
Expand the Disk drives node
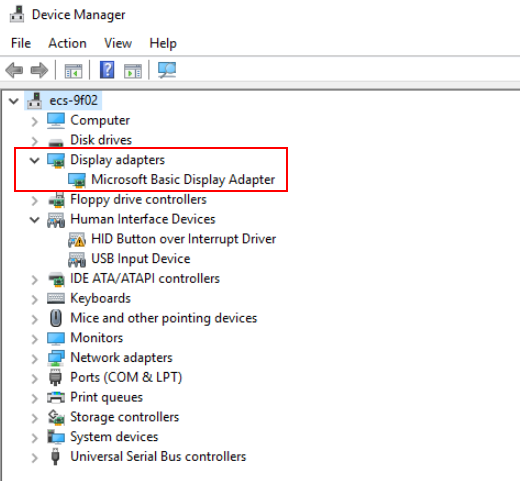34,141
